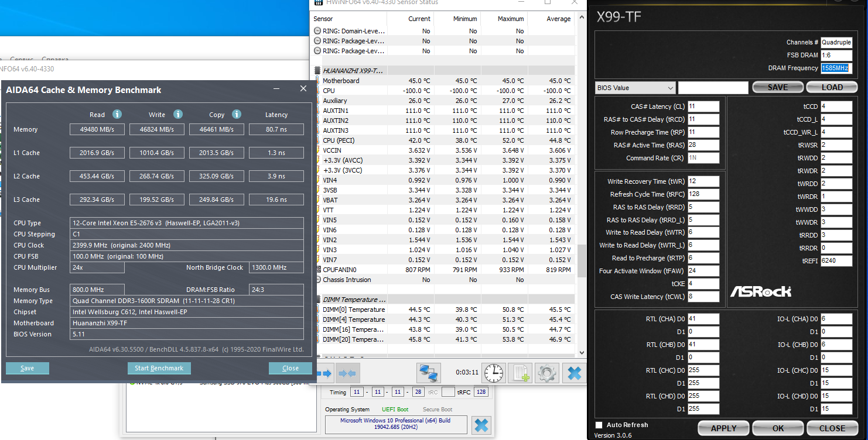Click the Average column header in HWiNFO
Viewport: 868px width, 440px height.
(558, 19)
